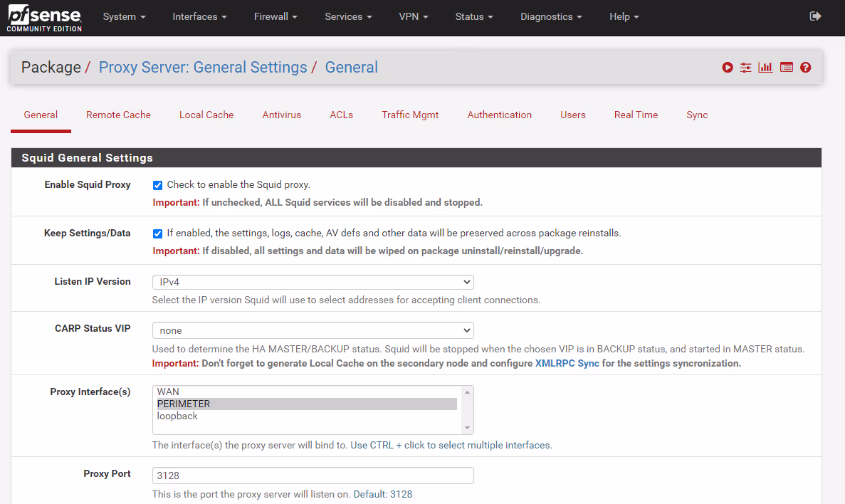Click the logout icon in navbar
The height and width of the screenshot is (504, 845).
(x=816, y=16)
